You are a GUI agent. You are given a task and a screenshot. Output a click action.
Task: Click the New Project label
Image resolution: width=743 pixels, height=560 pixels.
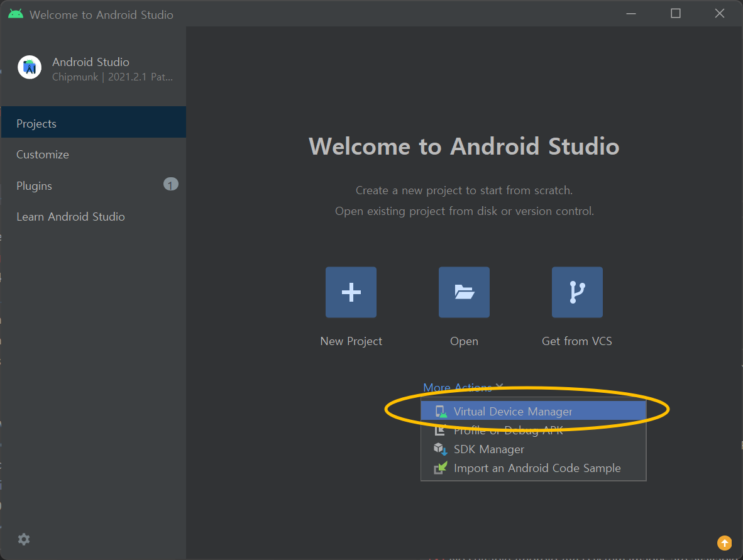351,341
